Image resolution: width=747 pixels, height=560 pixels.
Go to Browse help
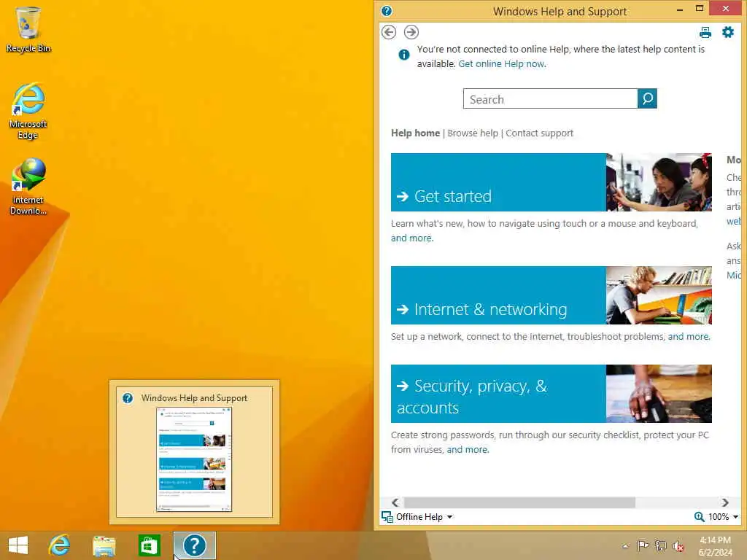(473, 133)
